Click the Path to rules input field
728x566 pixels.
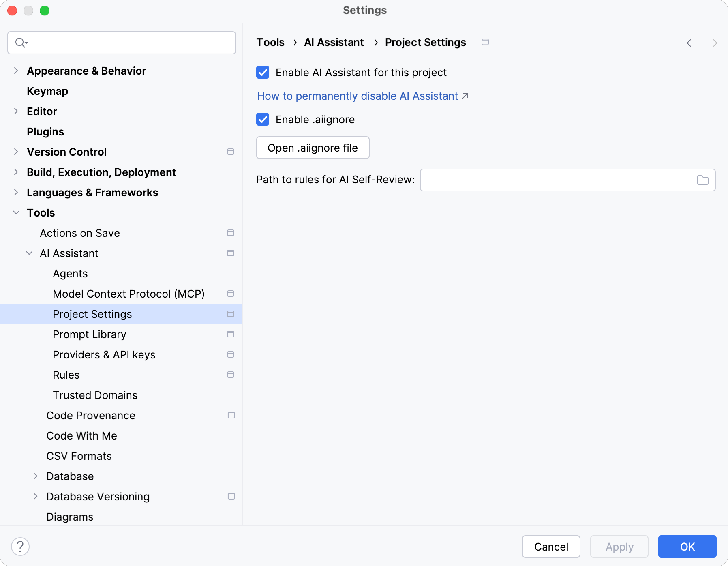coord(557,180)
